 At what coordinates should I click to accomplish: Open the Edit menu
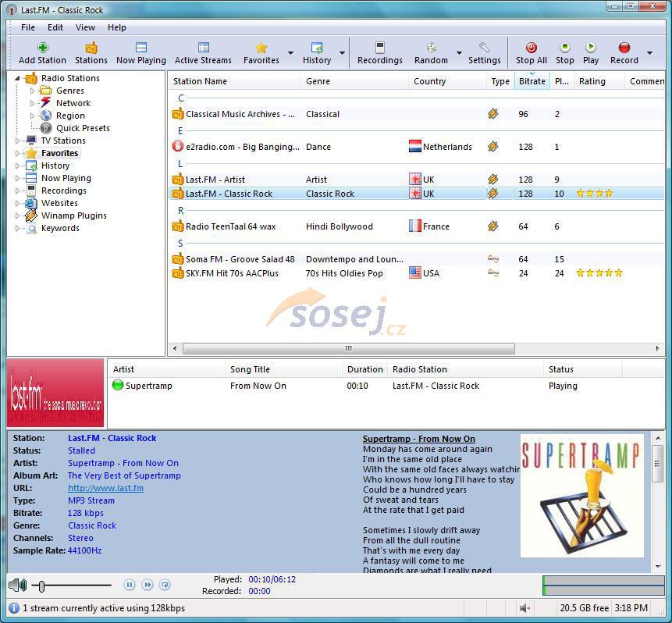(x=55, y=27)
